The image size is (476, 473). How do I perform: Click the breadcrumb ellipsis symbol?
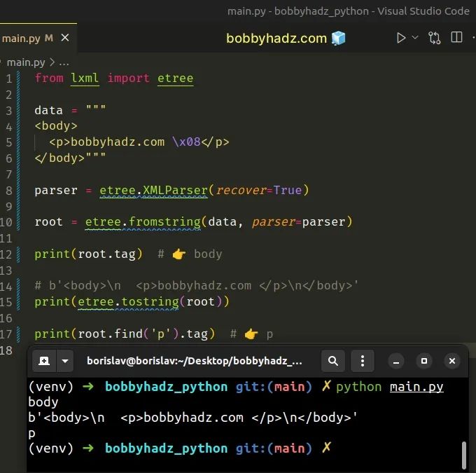point(64,63)
